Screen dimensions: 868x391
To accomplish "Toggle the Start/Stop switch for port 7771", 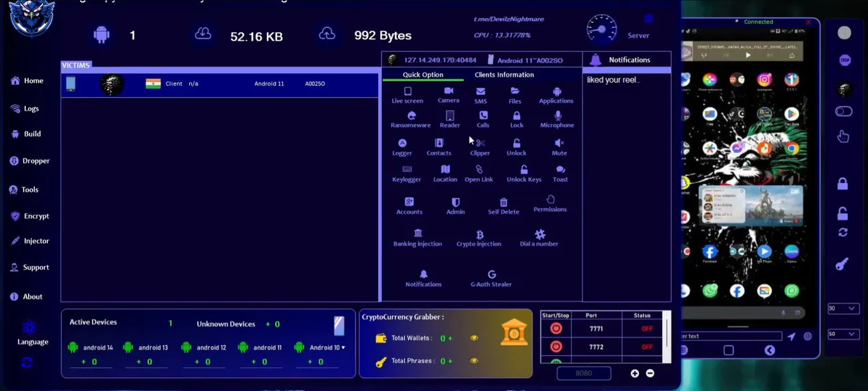I will pyautogui.click(x=555, y=328).
